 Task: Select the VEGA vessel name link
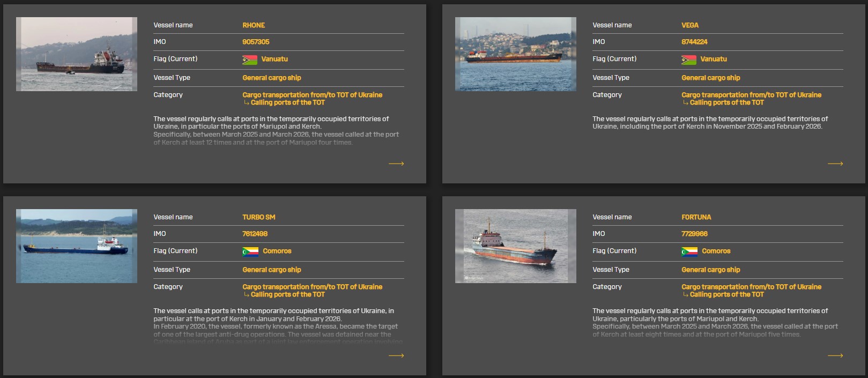(690, 25)
